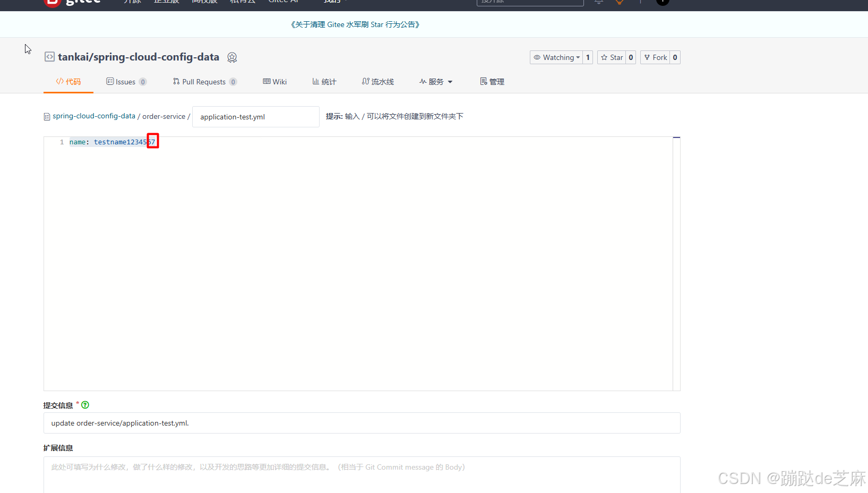Open 流水线 pipeline via its icon
The image size is (868, 493).
[365, 81]
